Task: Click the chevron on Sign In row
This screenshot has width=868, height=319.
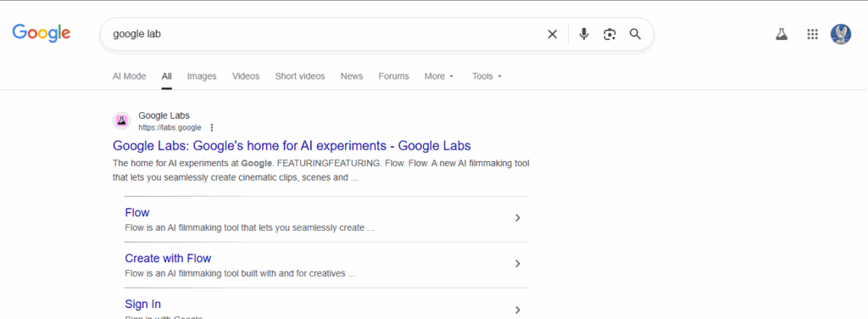Action: point(518,310)
